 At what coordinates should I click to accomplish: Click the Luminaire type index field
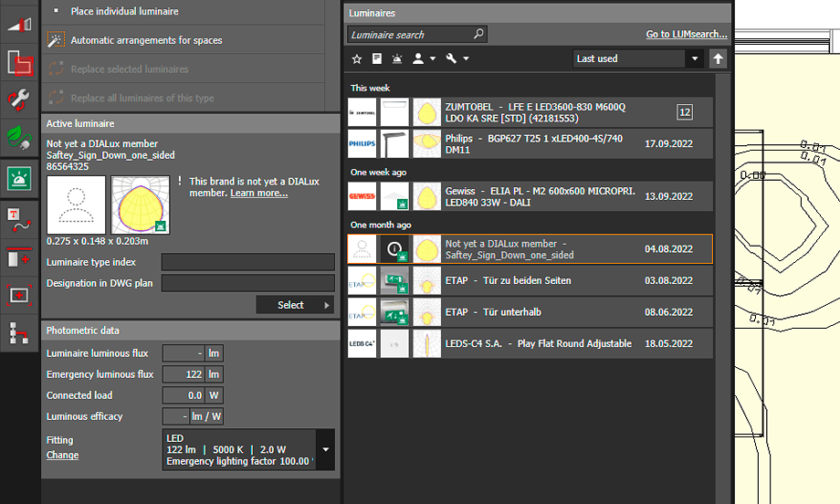point(247,263)
